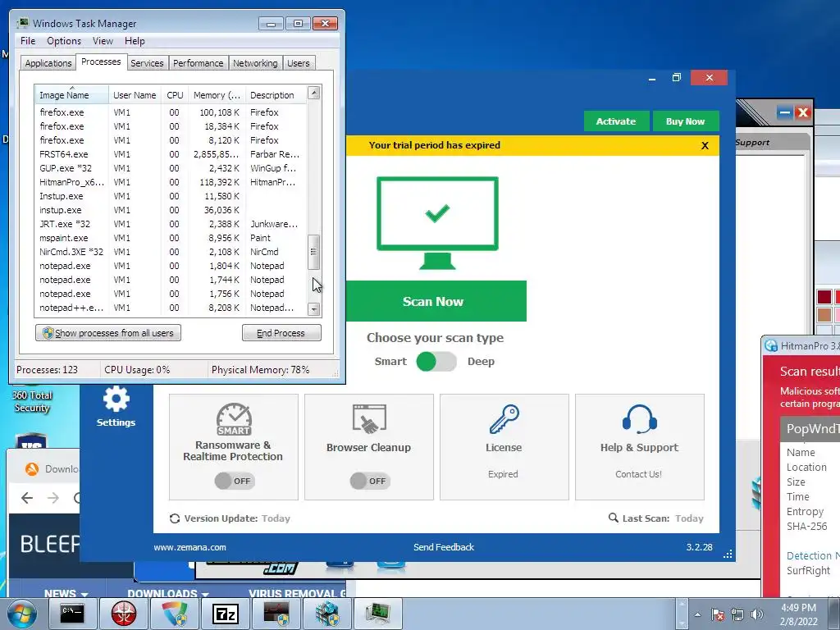Screen dimensions: 840x630
Task: Switch to the Users tab
Action: tap(299, 63)
